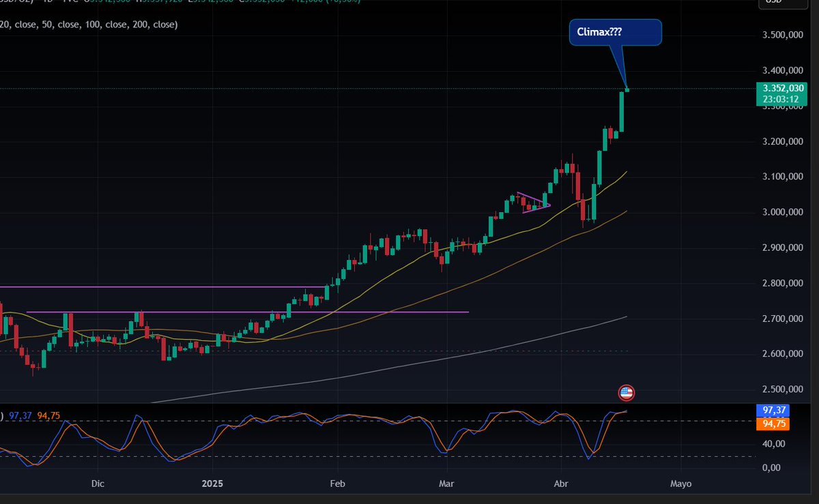Click the 3.100,000 price axis label
The image size is (819, 504).
pyautogui.click(x=784, y=177)
